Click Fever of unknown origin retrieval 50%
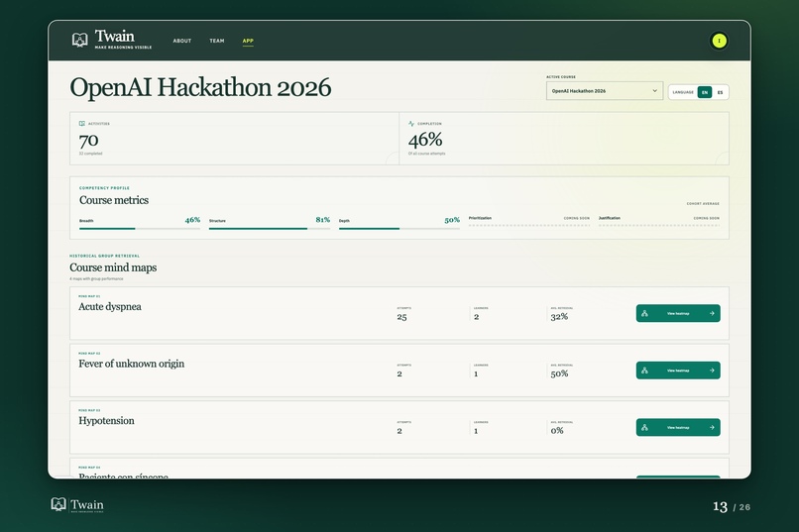This screenshot has width=799, height=532. (559, 373)
